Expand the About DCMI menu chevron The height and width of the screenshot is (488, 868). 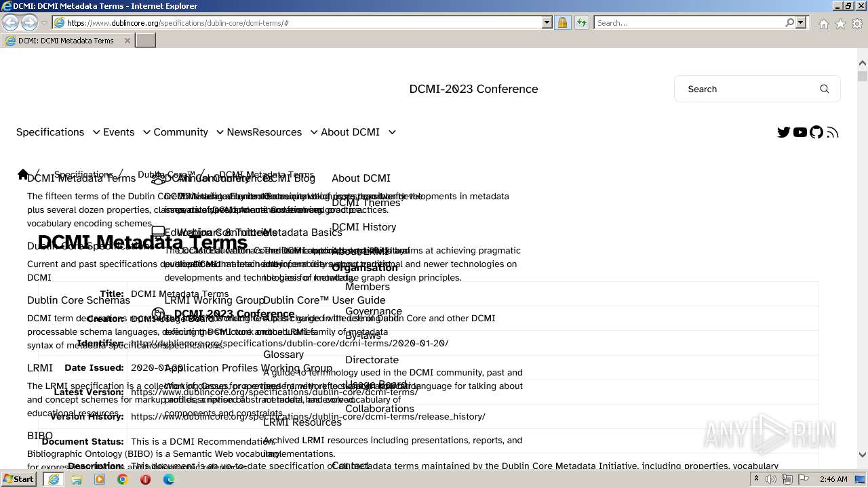tap(392, 132)
